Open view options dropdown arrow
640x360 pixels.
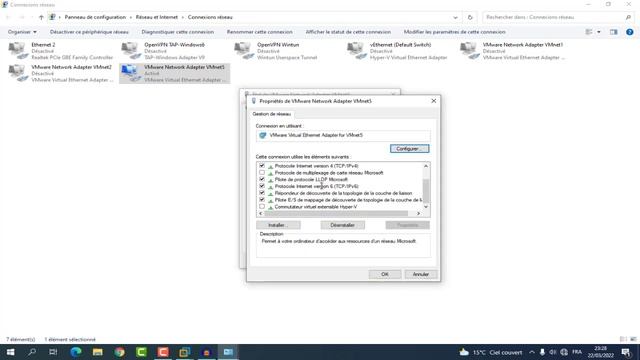pyautogui.click(x=599, y=32)
